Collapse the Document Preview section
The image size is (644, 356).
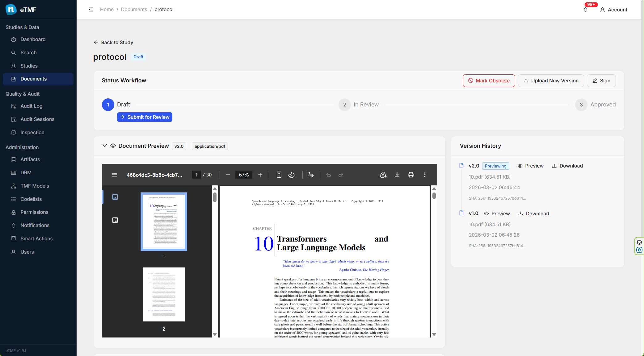[x=105, y=146]
